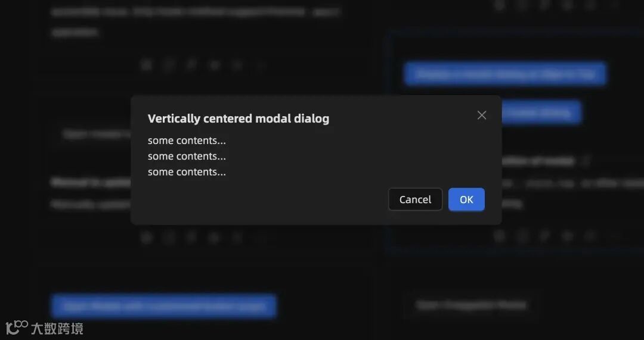Screen dimensions: 644x340
Task: Click first icon in blurred row below modal's right
Action: (500, 235)
